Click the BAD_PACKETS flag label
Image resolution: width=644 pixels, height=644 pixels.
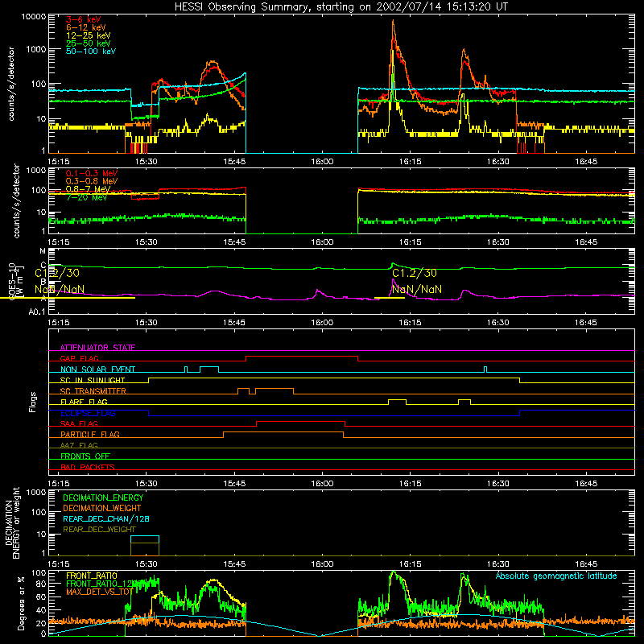[x=88, y=467]
